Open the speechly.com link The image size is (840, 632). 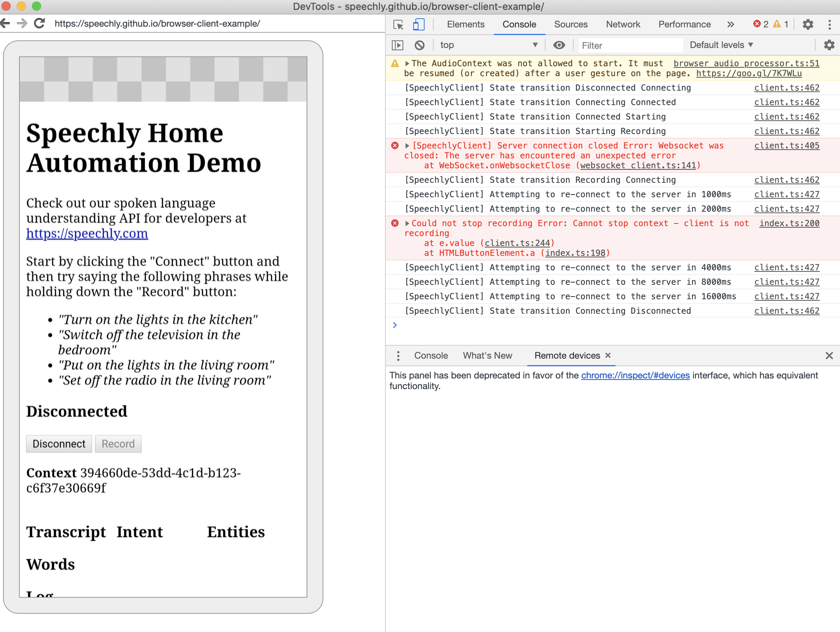pos(87,233)
